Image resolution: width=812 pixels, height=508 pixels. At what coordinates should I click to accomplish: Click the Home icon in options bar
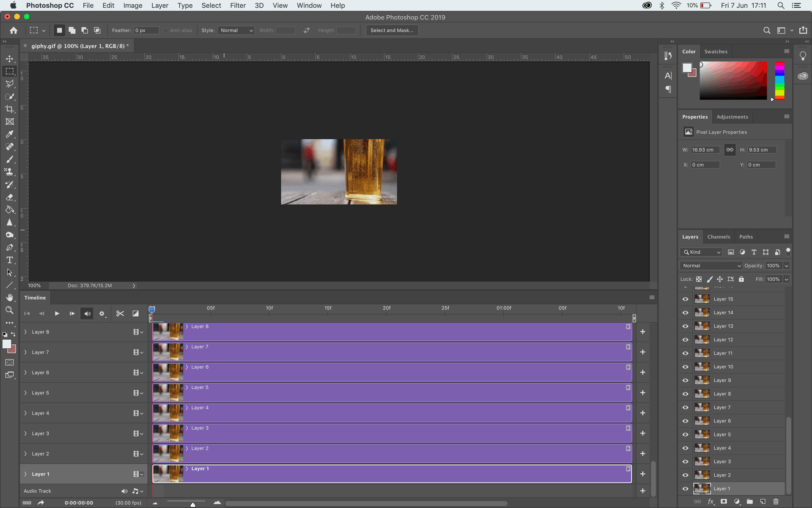tap(14, 30)
